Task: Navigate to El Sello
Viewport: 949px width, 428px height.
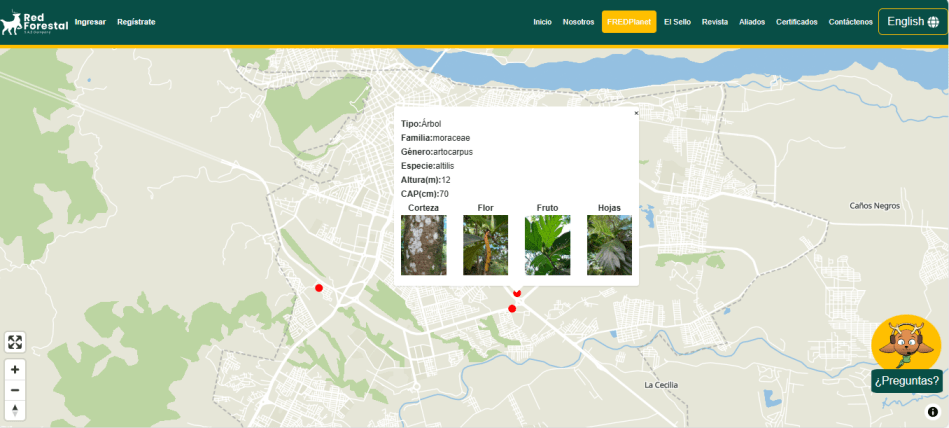Action: 677,22
